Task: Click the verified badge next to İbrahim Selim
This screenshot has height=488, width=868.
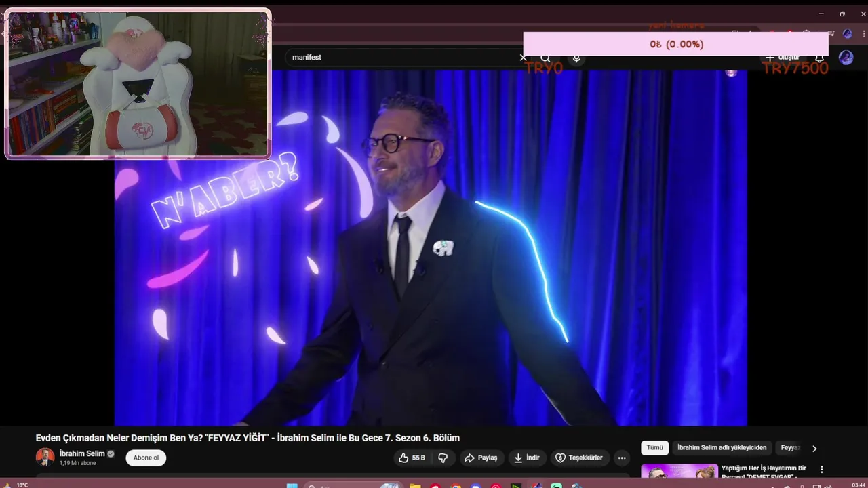Action: 111,454
